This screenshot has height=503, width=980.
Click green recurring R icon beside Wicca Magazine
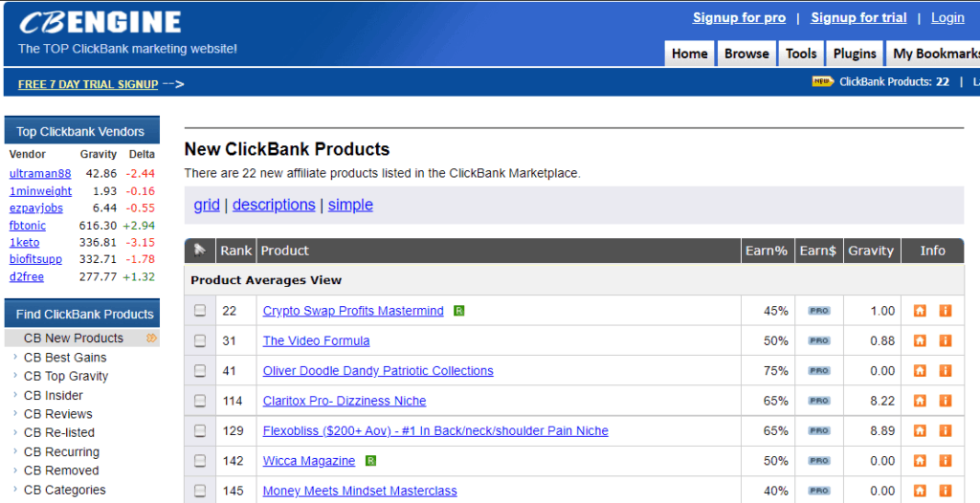click(x=370, y=461)
